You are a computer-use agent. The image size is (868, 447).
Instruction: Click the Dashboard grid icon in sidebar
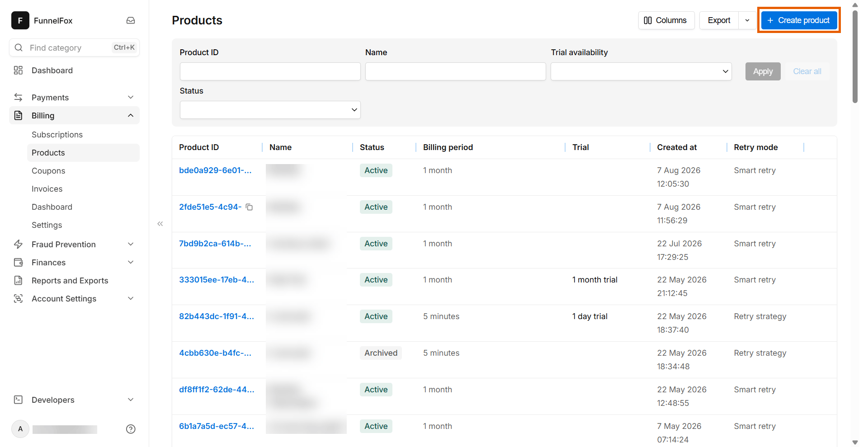pos(18,70)
